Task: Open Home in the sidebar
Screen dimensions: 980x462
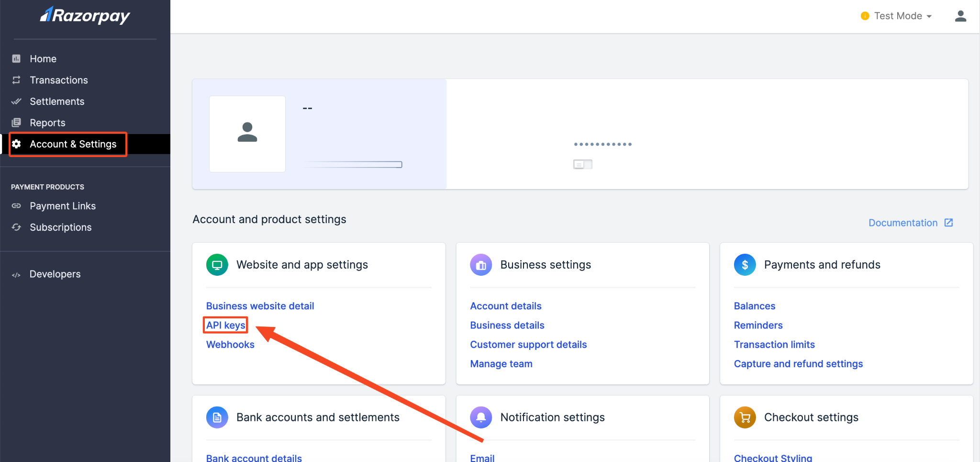Action: [x=43, y=59]
